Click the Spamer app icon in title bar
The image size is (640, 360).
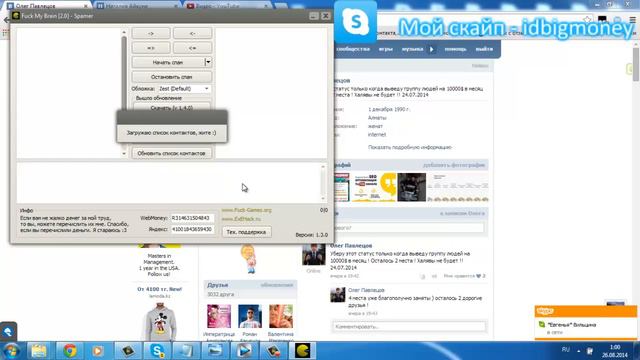[x=16, y=16]
